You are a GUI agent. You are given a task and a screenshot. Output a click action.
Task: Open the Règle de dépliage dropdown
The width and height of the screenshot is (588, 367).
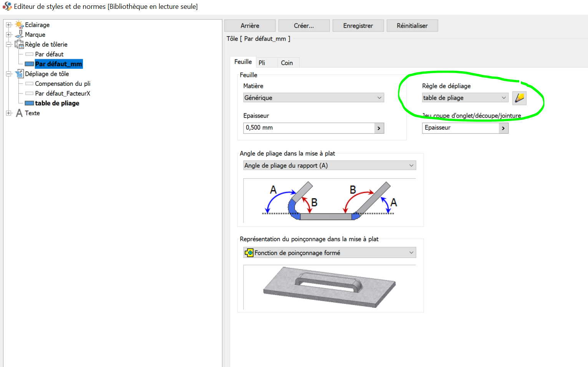[504, 98]
